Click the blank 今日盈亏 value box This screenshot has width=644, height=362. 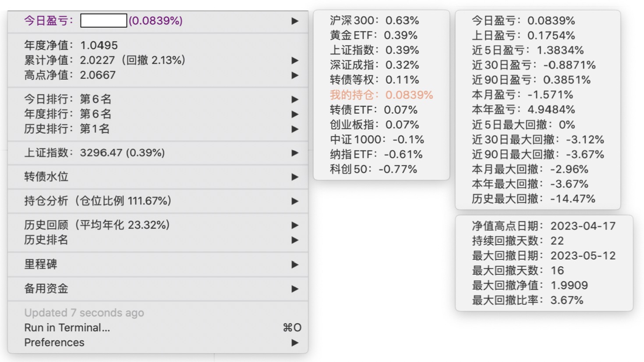point(104,21)
